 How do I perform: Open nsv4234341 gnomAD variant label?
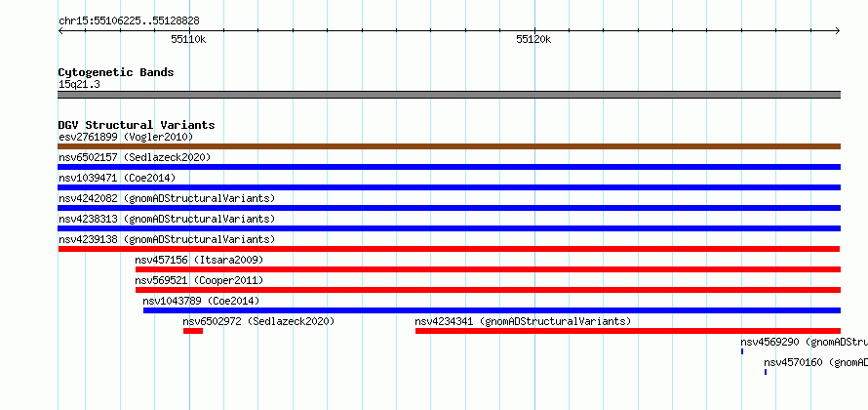(x=523, y=321)
